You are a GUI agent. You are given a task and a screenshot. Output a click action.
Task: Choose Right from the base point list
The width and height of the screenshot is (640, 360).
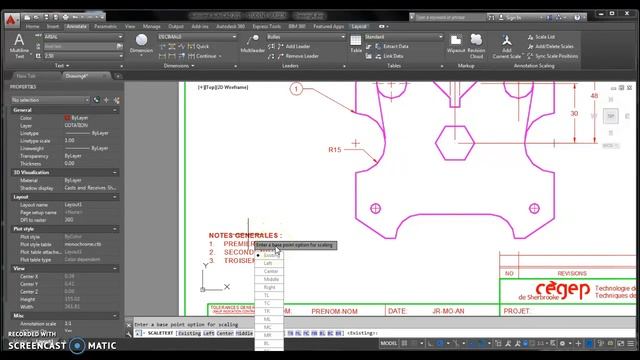[269, 287]
